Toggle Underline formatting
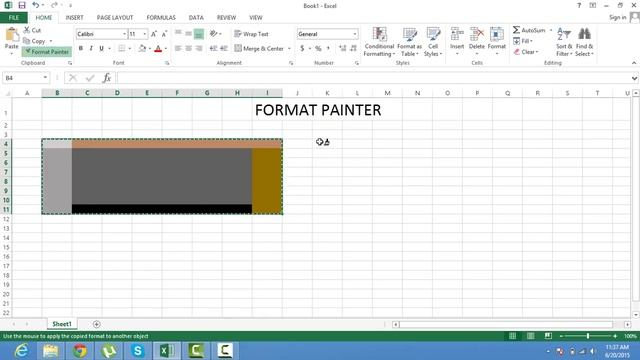Viewport: 640px width, 360px height. tap(102, 49)
